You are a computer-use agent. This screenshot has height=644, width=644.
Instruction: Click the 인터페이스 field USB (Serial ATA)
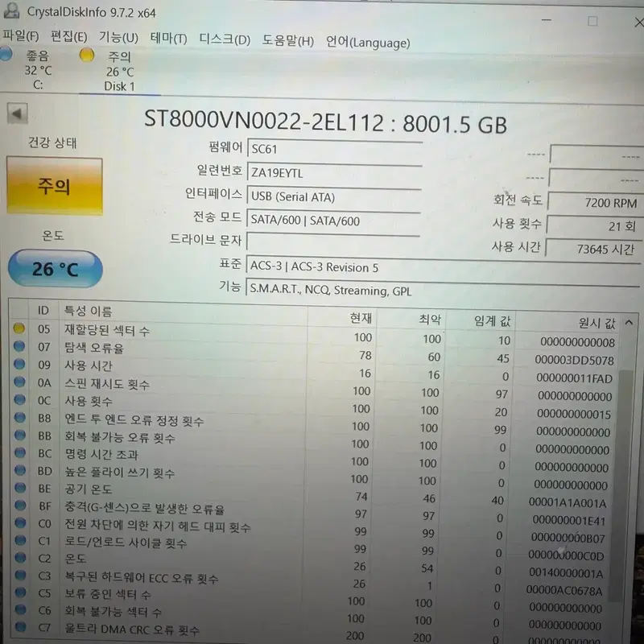tap(334, 196)
